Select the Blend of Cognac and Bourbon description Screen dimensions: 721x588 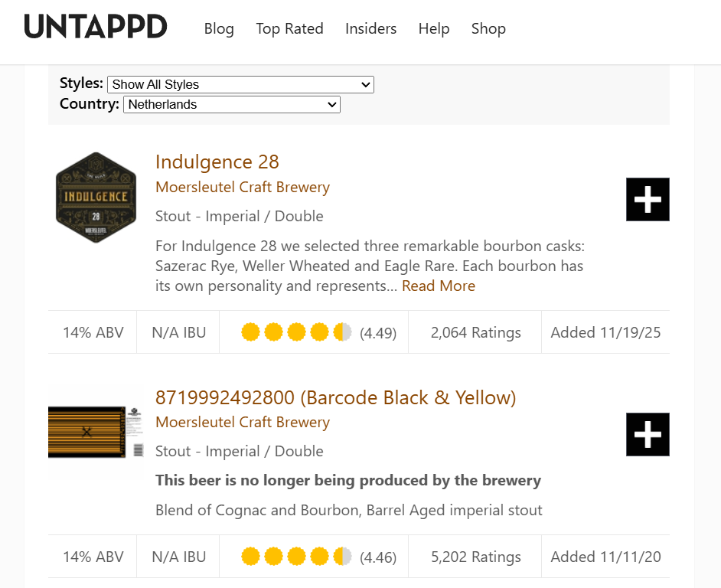click(349, 510)
